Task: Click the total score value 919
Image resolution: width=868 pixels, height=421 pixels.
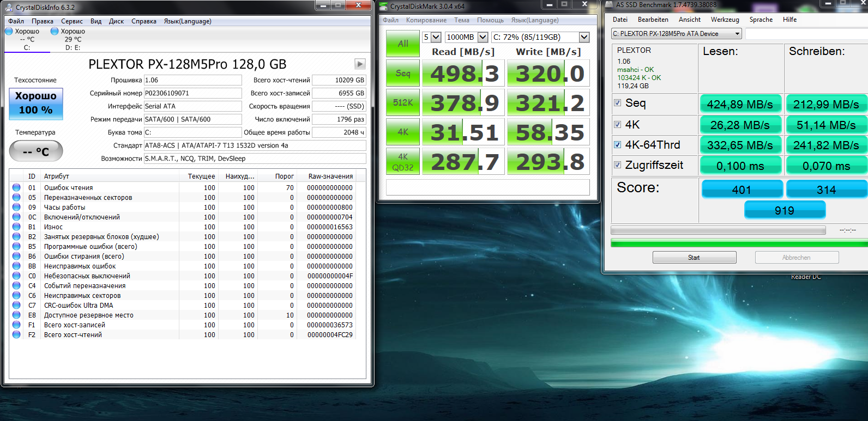Action: click(x=785, y=210)
